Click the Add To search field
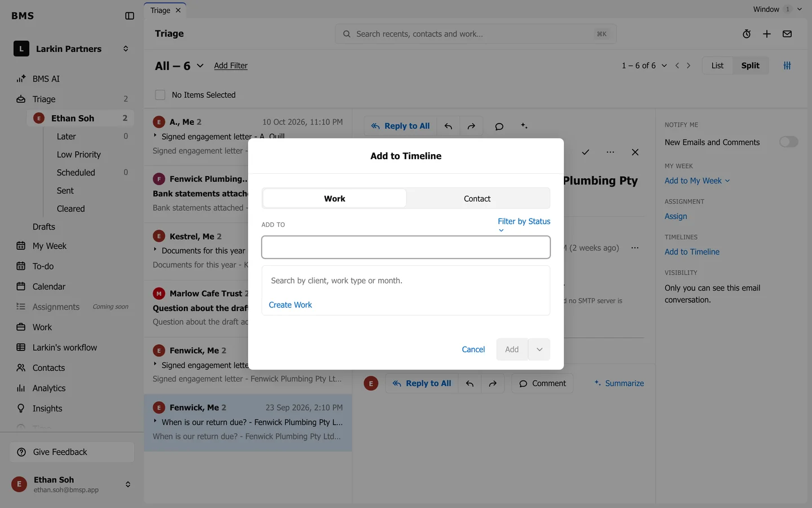This screenshot has height=508, width=812. (406, 247)
